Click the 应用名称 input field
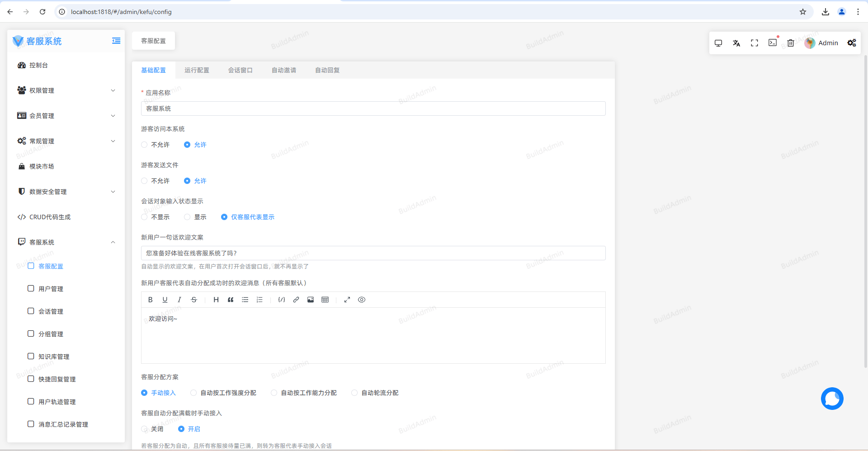 373,108
